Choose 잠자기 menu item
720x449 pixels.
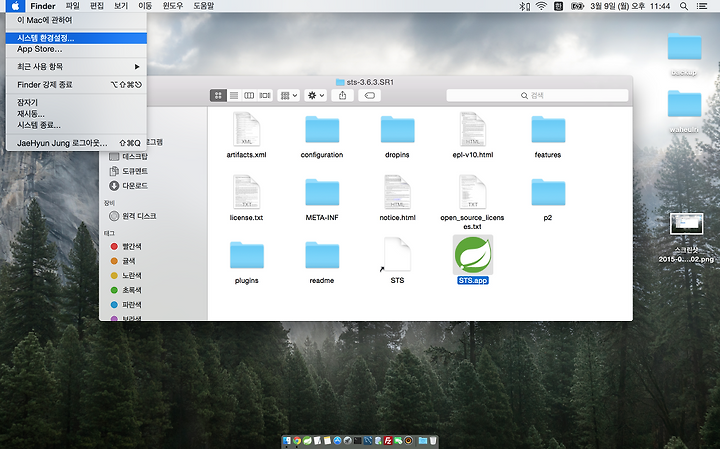76,102
